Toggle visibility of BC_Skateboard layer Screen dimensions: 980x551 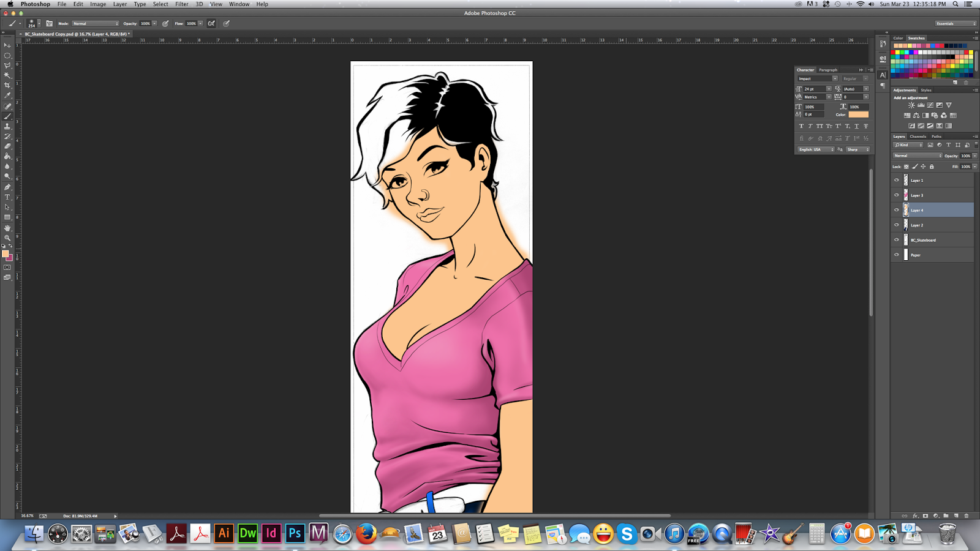point(897,240)
